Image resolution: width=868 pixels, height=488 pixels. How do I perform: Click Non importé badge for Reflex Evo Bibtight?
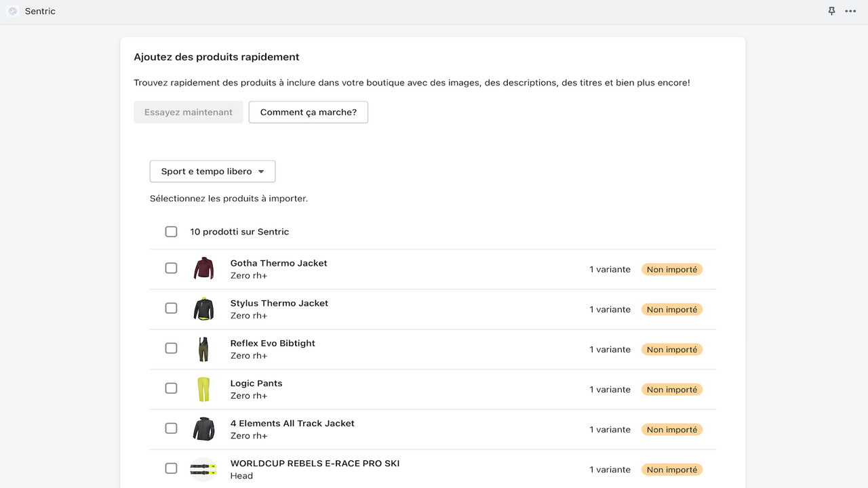[x=672, y=349]
